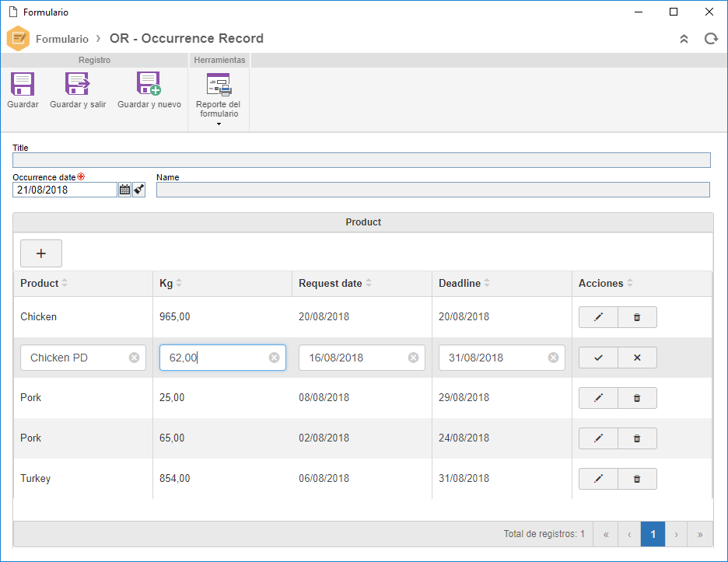Clear the 16/08/2018 request date field
Viewport: 728px width, 562px height.
click(413, 358)
